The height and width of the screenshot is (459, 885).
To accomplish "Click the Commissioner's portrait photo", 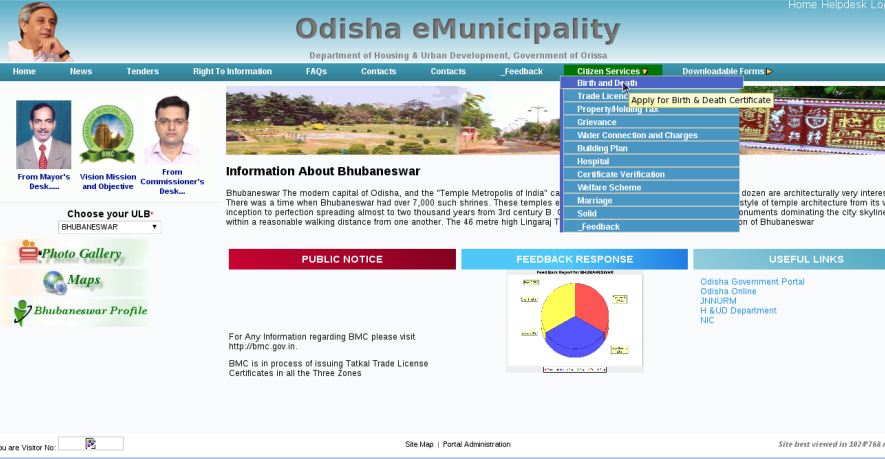I will coord(172,130).
